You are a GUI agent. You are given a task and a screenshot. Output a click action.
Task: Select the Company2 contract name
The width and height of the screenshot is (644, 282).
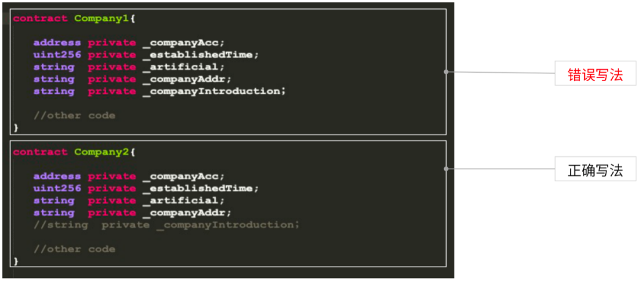[x=101, y=152]
